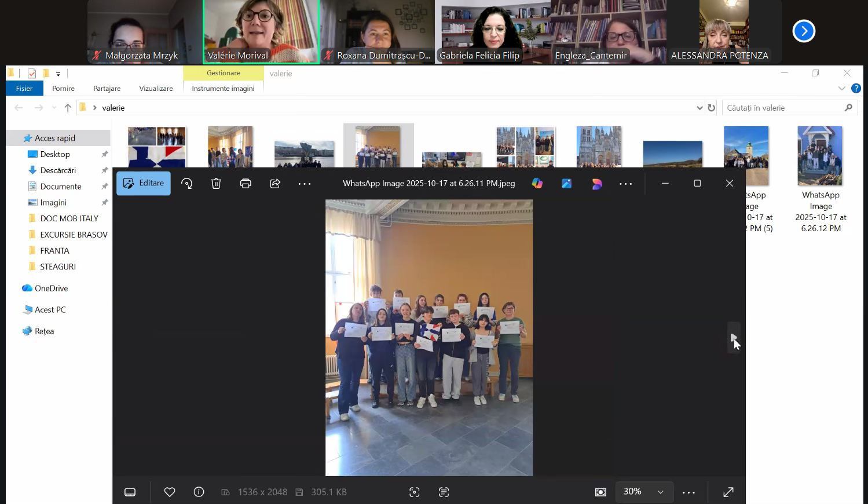Open the FRANTA folder in sidebar
The height and width of the screenshot is (504, 868).
point(54,251)
